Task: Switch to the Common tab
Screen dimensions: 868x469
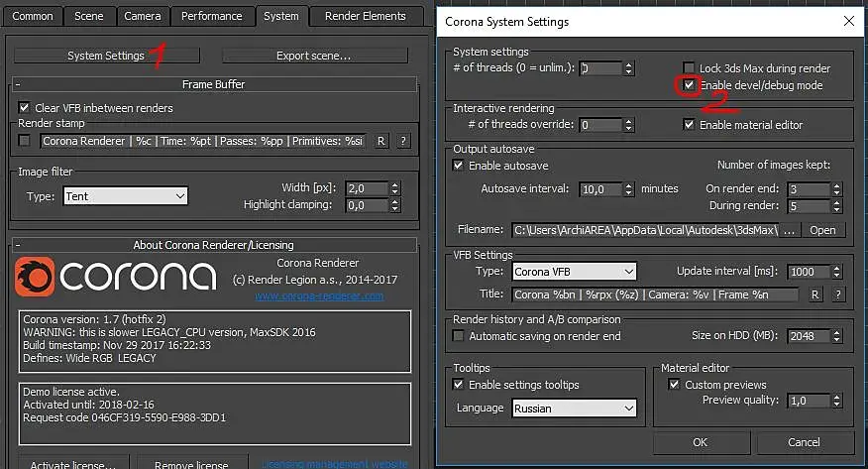Action: (33, 16)
